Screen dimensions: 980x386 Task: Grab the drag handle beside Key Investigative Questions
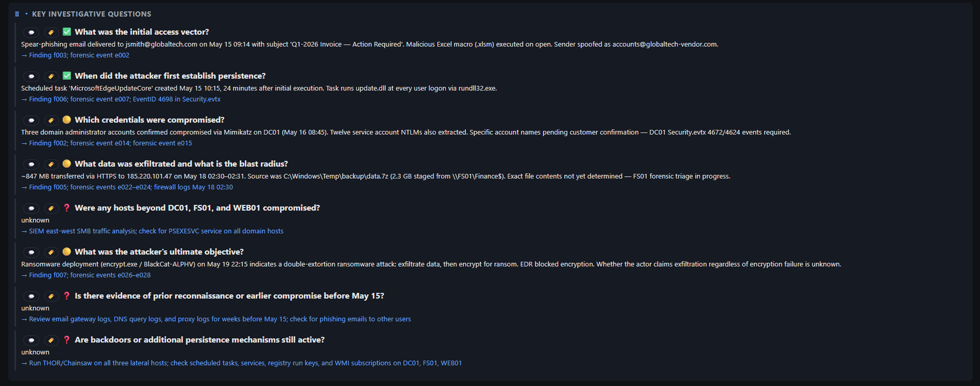pos(17,14)
